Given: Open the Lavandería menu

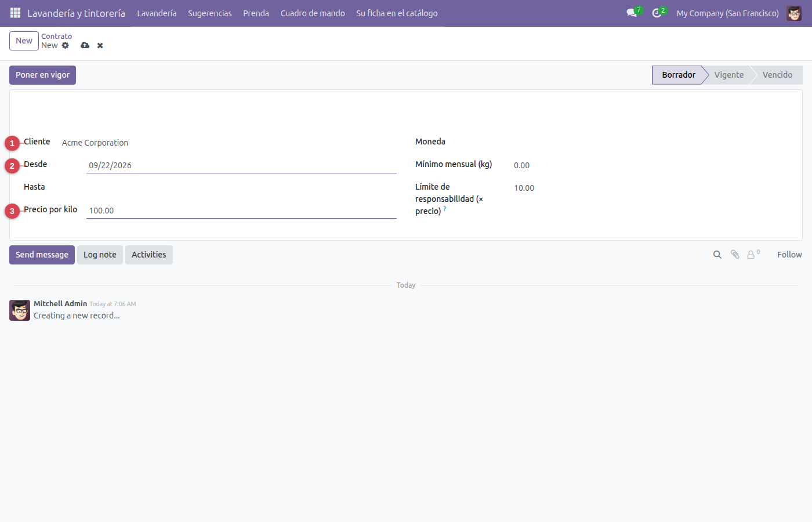Looking at the screenshot, I should tap(157, 13).
